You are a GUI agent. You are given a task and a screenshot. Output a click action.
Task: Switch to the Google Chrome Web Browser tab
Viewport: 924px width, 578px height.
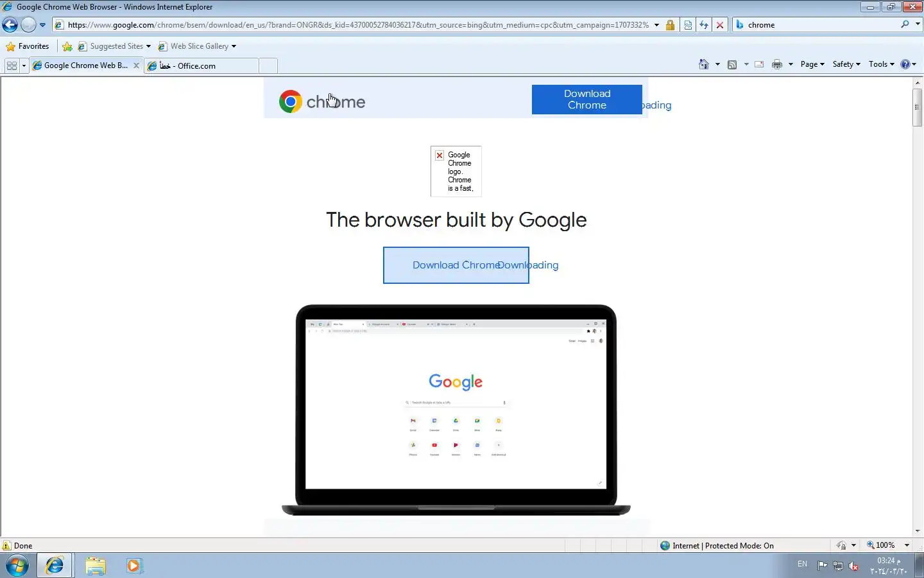80,66
